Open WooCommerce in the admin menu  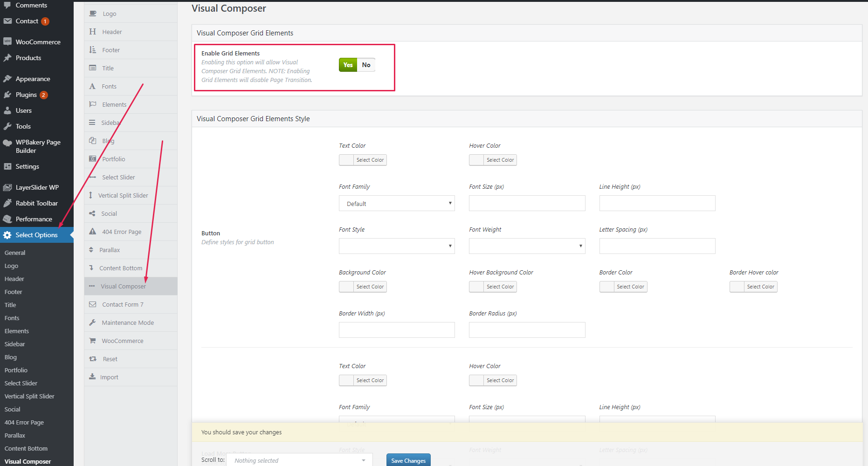[x=37, y=42]
